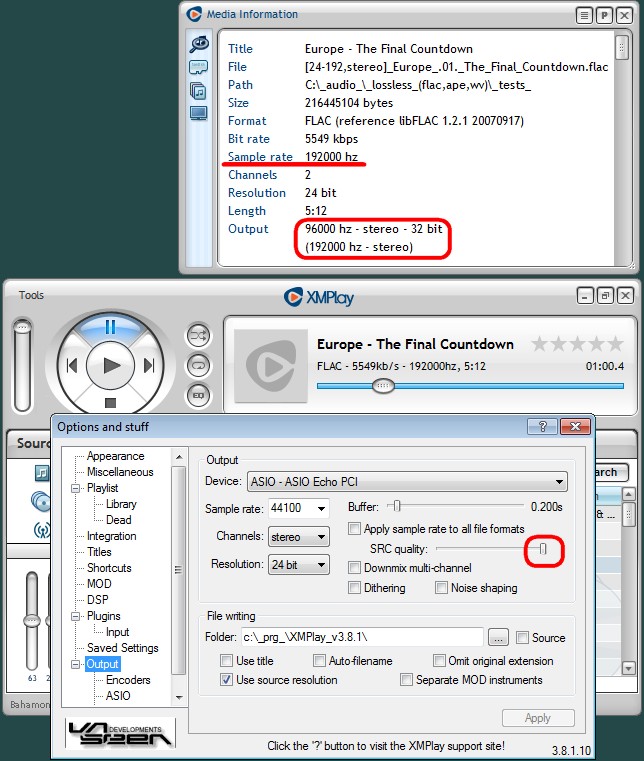The width and height of the screenshot is (644, 761).
Task: Collapse the Playlist tree node
Action: (x=75, y=488)
